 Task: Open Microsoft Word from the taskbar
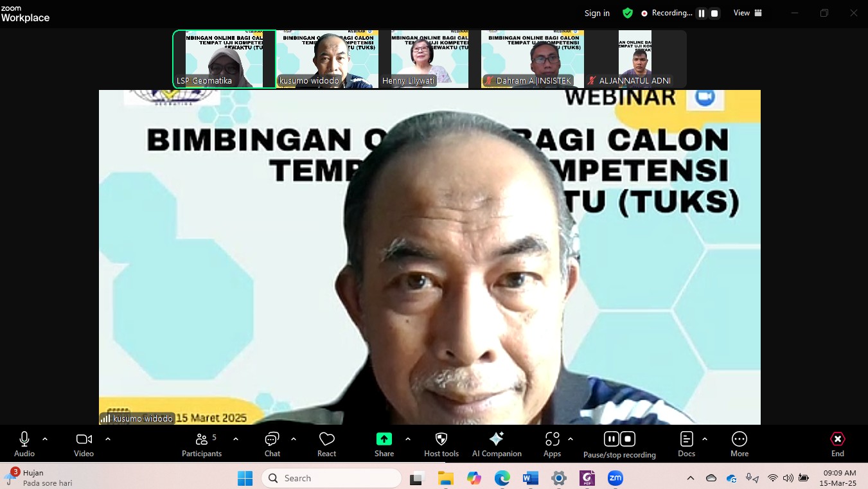click(x=530, y=478)
